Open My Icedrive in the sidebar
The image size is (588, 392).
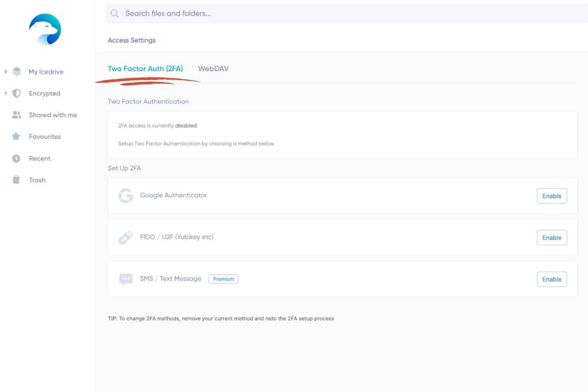(46, 72)
